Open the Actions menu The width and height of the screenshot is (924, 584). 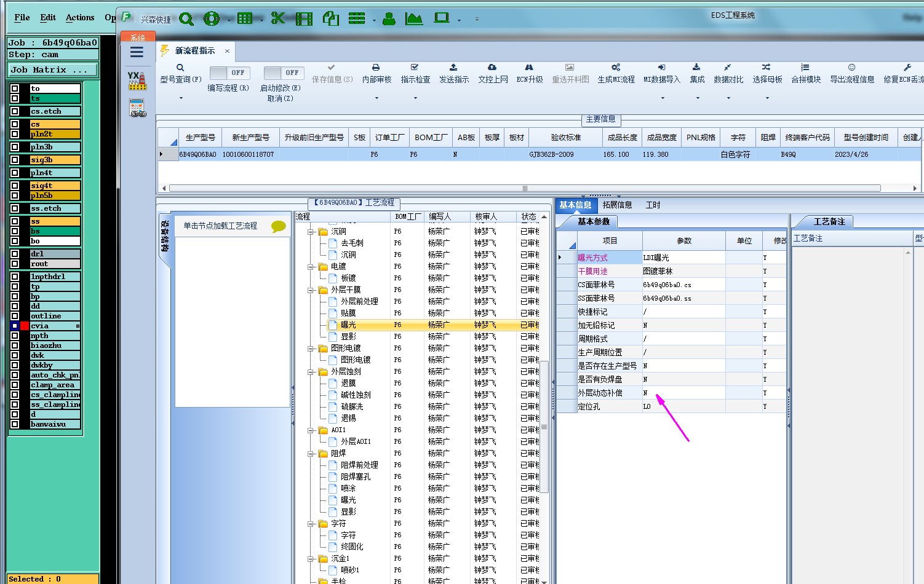[80, 17]
